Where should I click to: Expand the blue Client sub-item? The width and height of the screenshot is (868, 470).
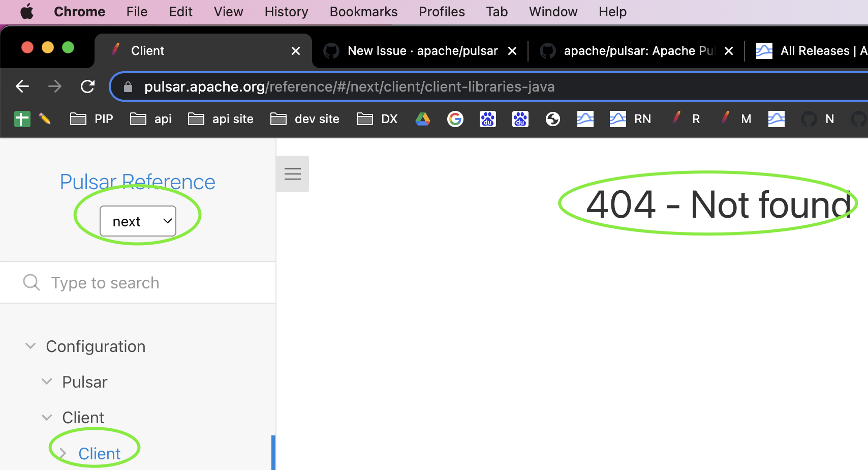point(63,453)
